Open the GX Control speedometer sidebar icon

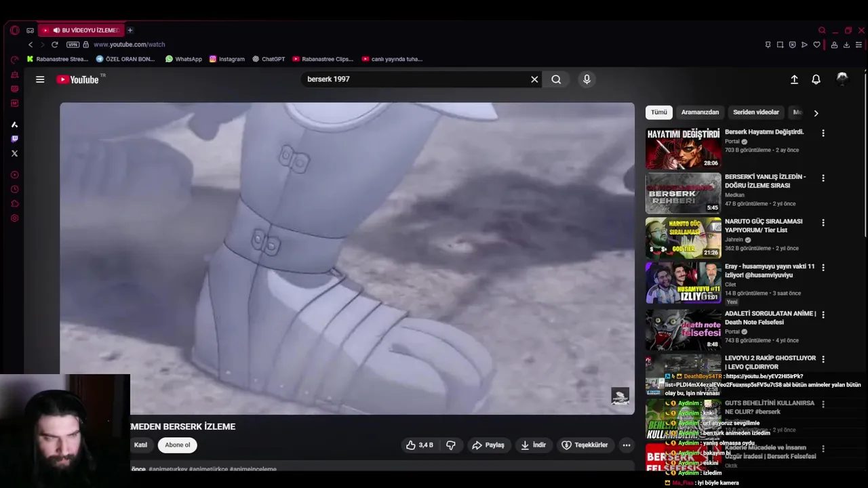(14, 60)
